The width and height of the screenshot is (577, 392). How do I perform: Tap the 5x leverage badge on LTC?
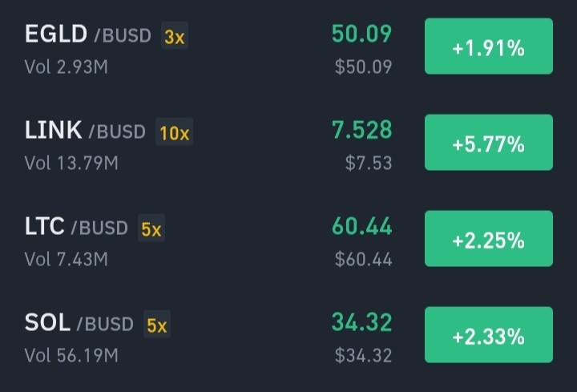(151, 228)
